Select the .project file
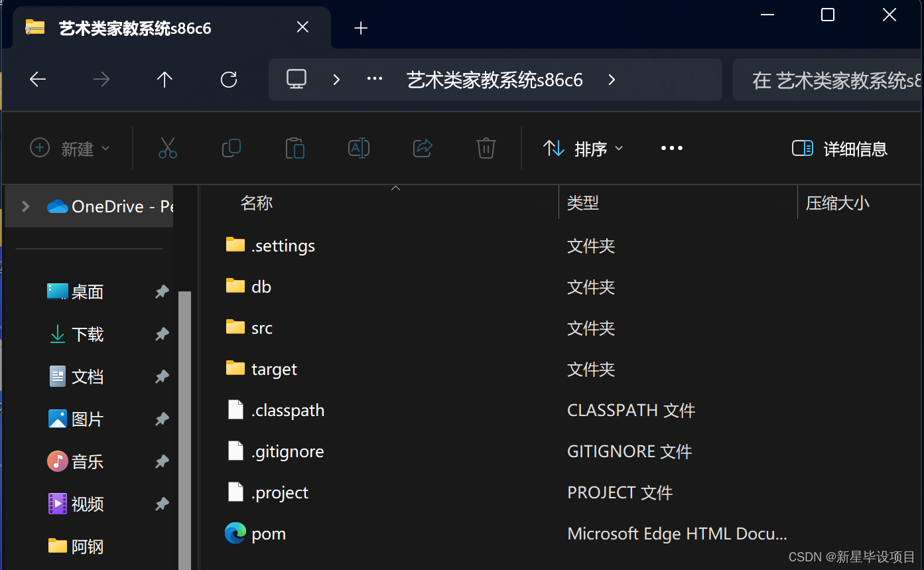 click(x=267, y=492)
